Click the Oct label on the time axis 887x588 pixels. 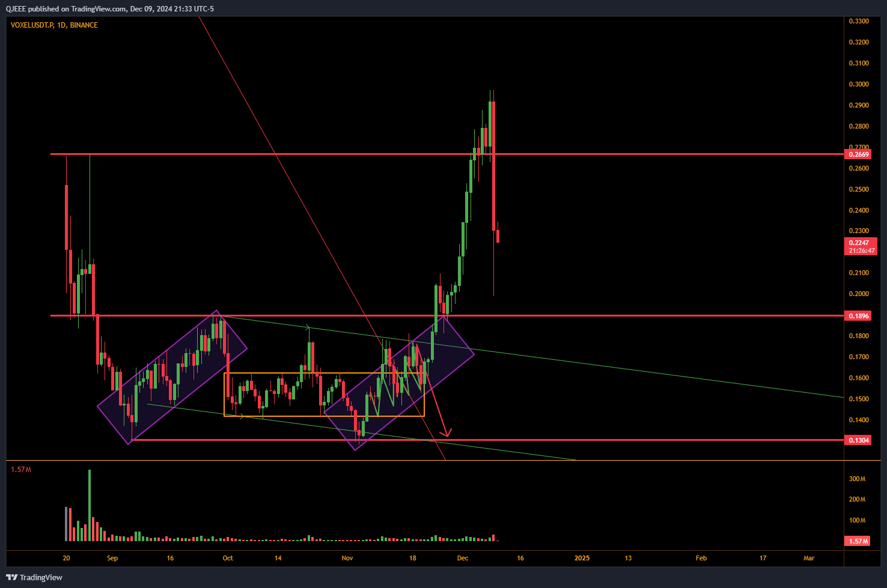228,558
